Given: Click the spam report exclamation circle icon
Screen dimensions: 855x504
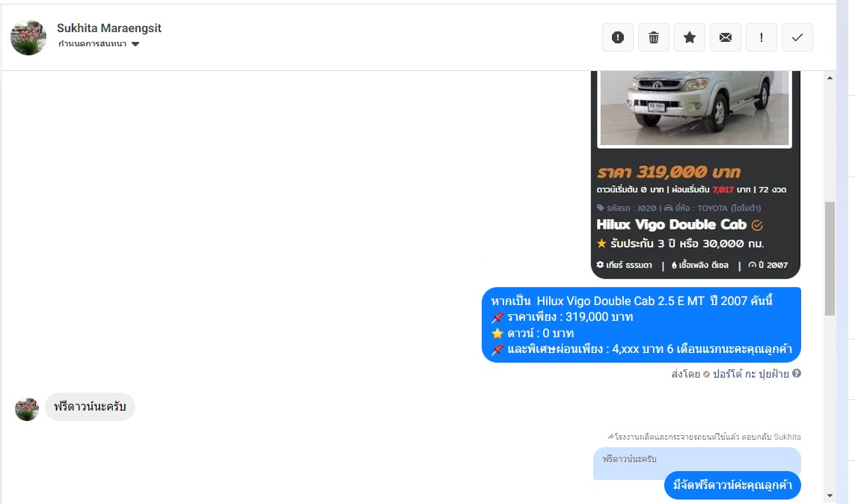Looking at the screenshot, I should [x=617, y=37].
